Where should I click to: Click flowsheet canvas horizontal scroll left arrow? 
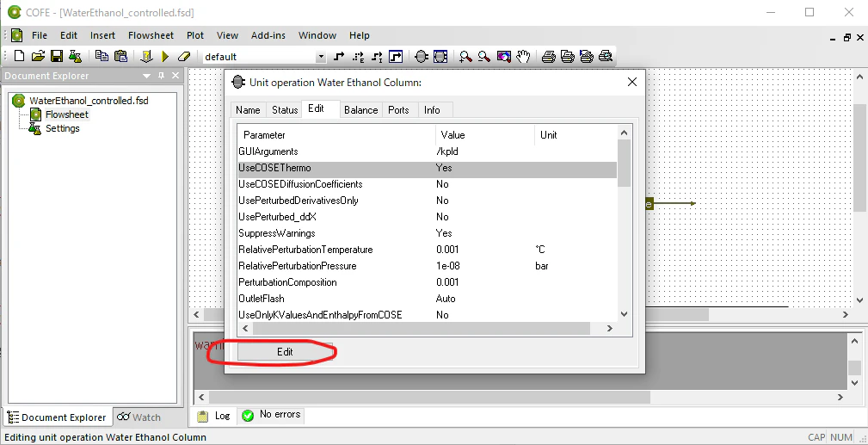coord(196,314)
